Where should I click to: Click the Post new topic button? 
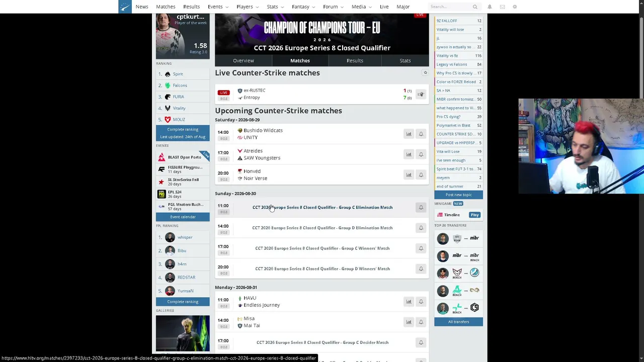pyautogui.click(x=458, y=195)
